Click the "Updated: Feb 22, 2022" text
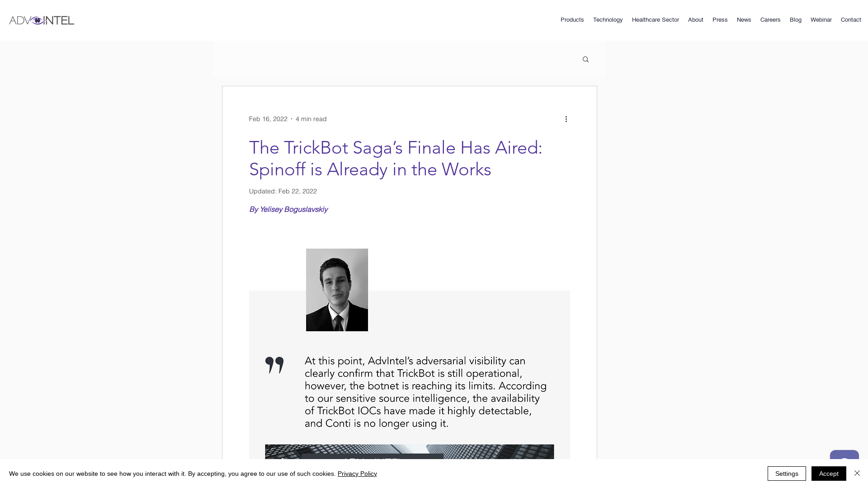This screenshot has width=868, height=488. (x=283, y=191)
